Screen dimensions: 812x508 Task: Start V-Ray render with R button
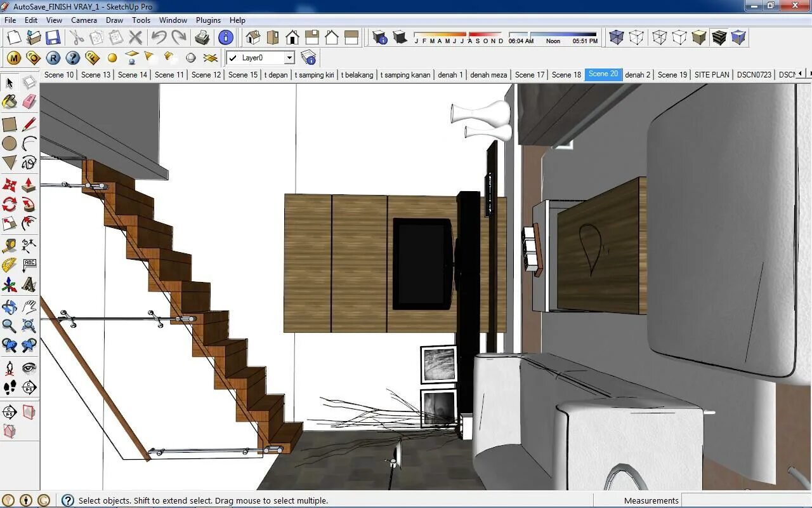pyautogui.click(x=53, y=58)
